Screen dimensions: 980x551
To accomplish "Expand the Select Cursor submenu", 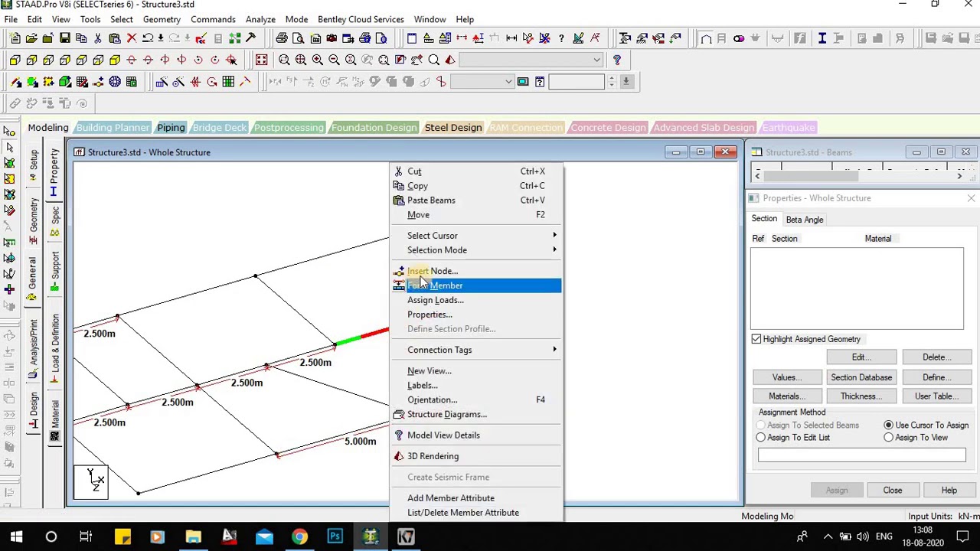I will click(476, 236).
